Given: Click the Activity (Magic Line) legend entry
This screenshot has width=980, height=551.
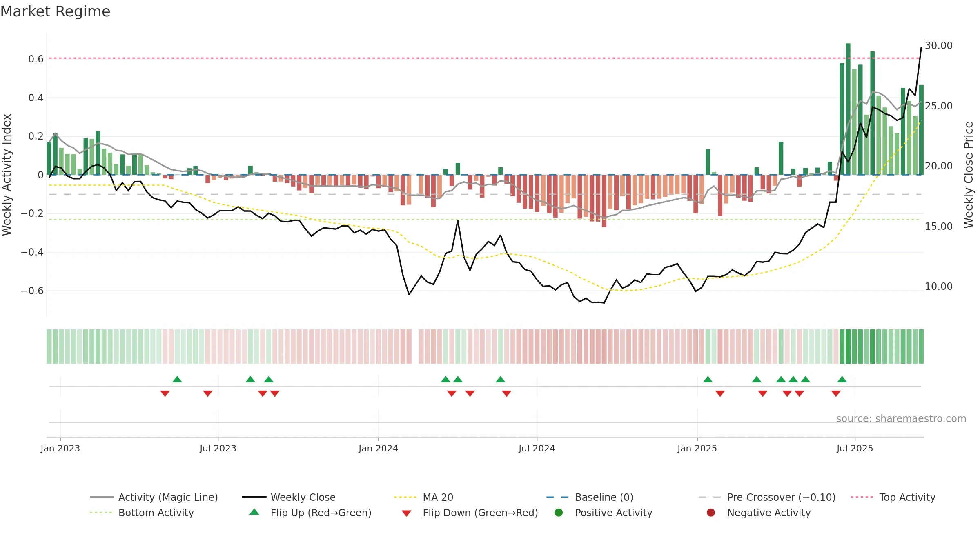Looking at the screenshot, I should (154, 497).
